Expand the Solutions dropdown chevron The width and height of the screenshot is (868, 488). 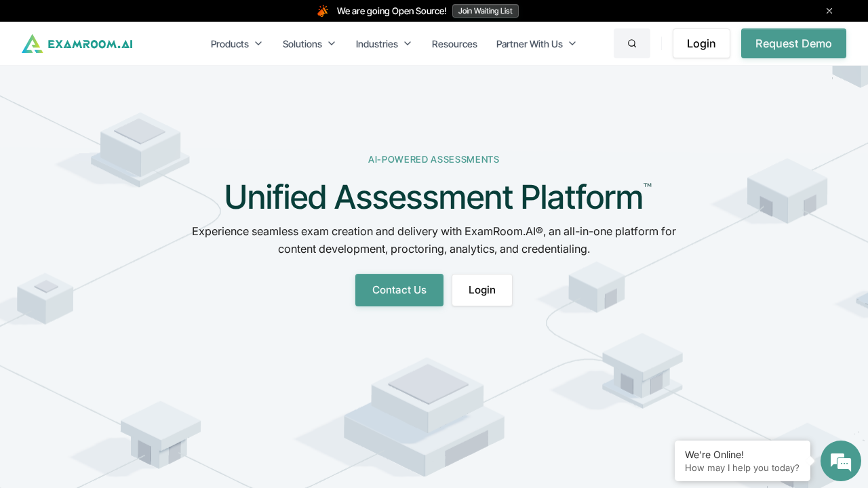[332, 43]
